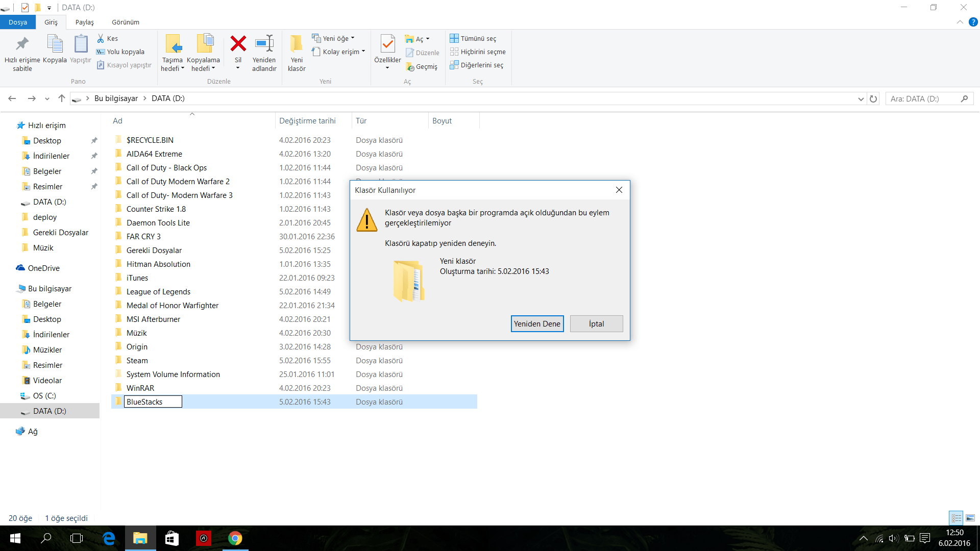Screen dimensions: 980x551
Task: Switch to large icons view toggle
Action: [x=970, y=518]
